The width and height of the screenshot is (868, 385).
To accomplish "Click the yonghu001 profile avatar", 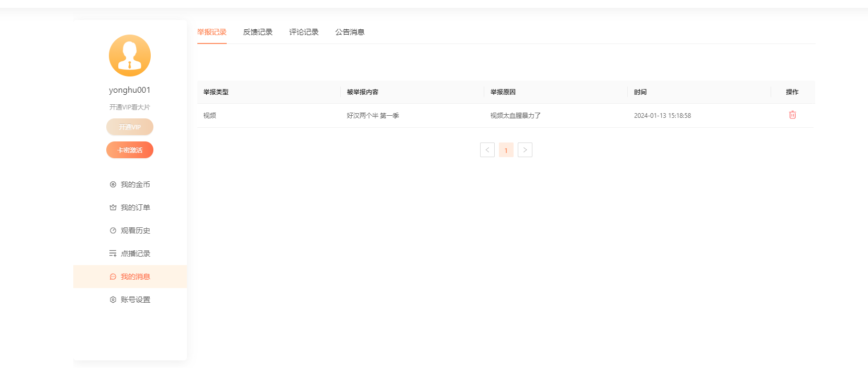I will (x=130, y=56).
